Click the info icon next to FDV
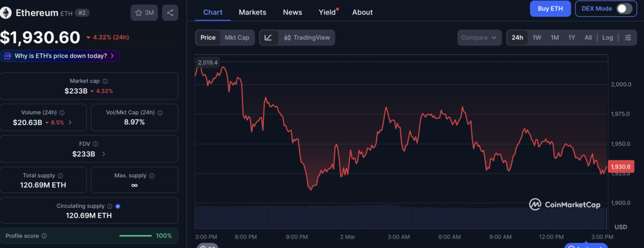This screenshot has height=248, width=644. [x=96, y=144]
